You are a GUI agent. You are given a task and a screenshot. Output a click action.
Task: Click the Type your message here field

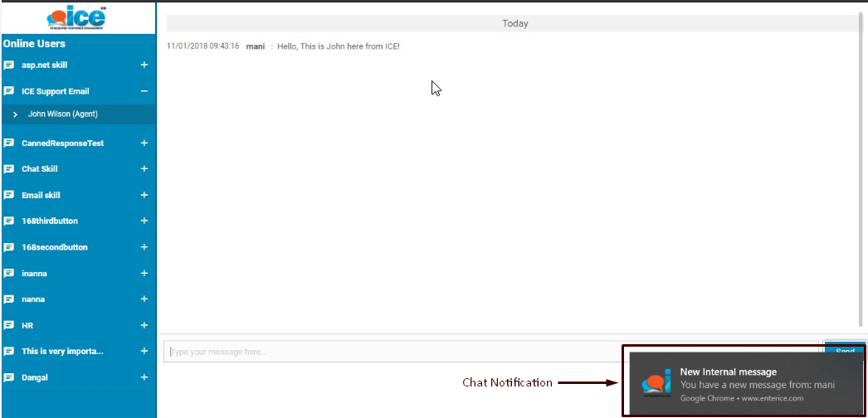pos(390,352)
